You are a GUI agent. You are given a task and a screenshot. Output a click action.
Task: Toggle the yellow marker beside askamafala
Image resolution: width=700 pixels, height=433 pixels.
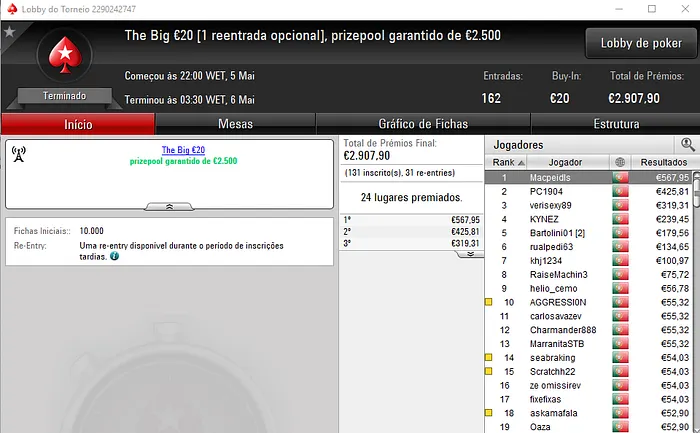click(x=488, y=412)
